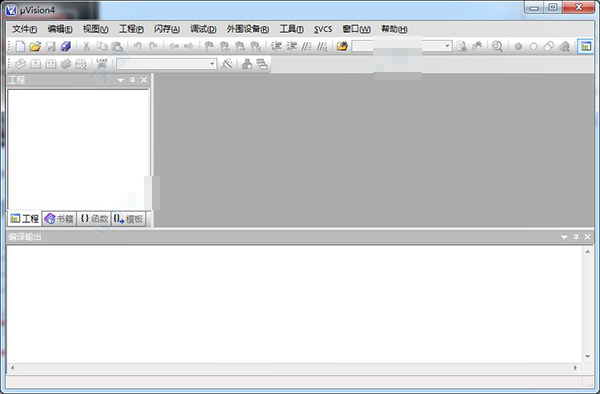Close the 编译输出 output panel

tap(588, 237)
